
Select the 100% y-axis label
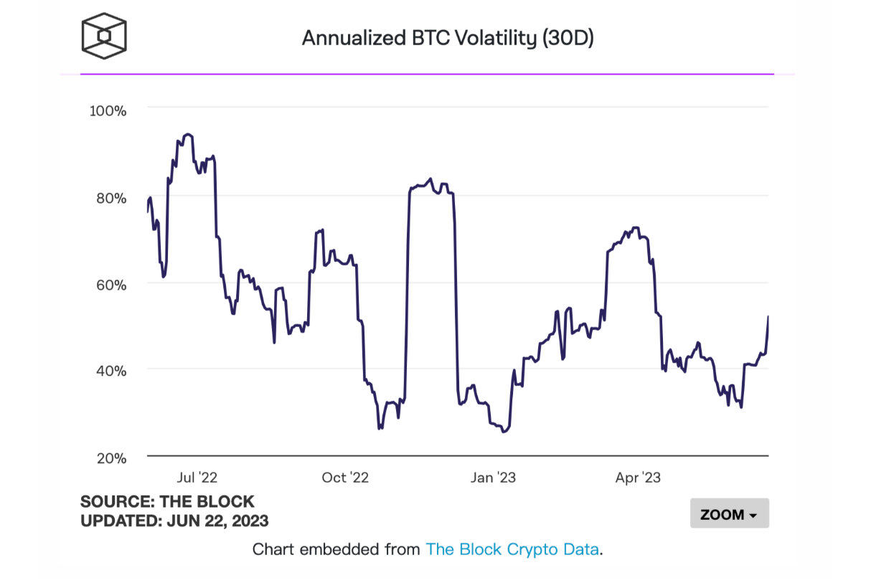[108, 111]
